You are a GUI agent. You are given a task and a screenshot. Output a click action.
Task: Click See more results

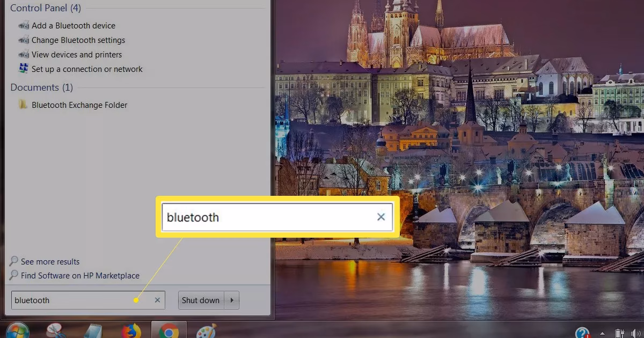pos(50,261)
